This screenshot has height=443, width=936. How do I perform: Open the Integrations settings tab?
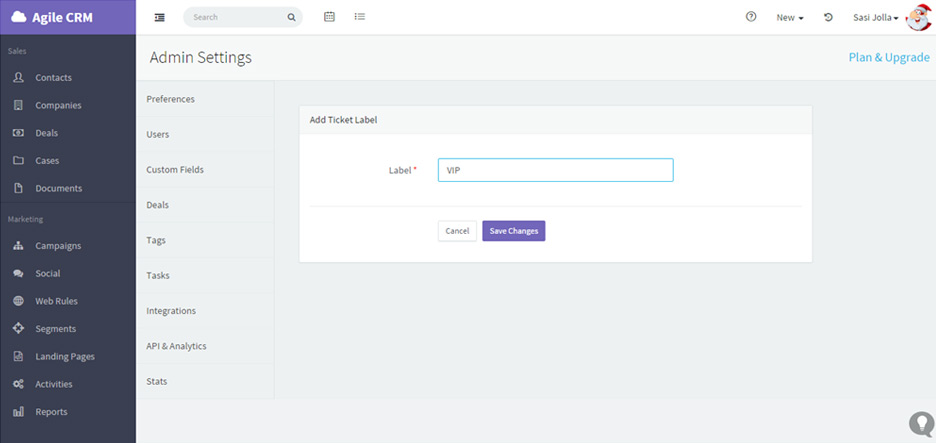[205, 310]
